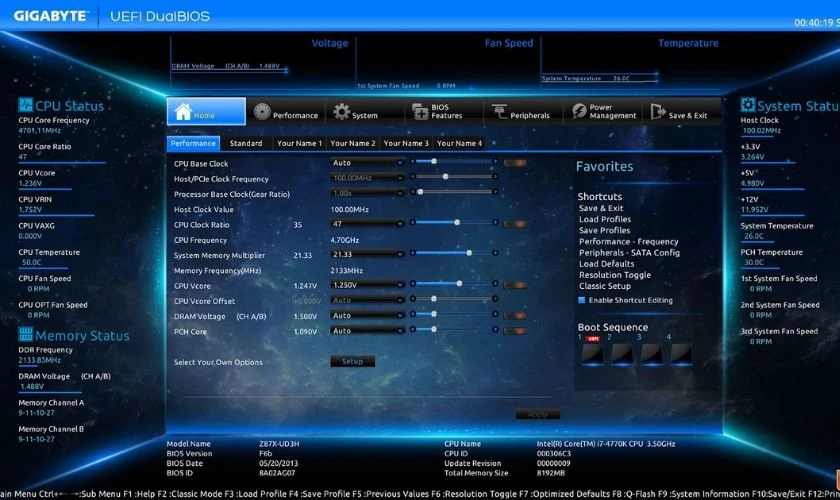Toggle the orange switch beside CPU Base Clock

click(x=515, y=163)
